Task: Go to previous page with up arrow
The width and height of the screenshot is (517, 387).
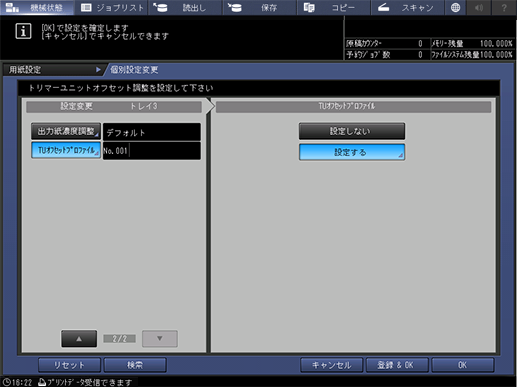Action: (x=79, y=339)
